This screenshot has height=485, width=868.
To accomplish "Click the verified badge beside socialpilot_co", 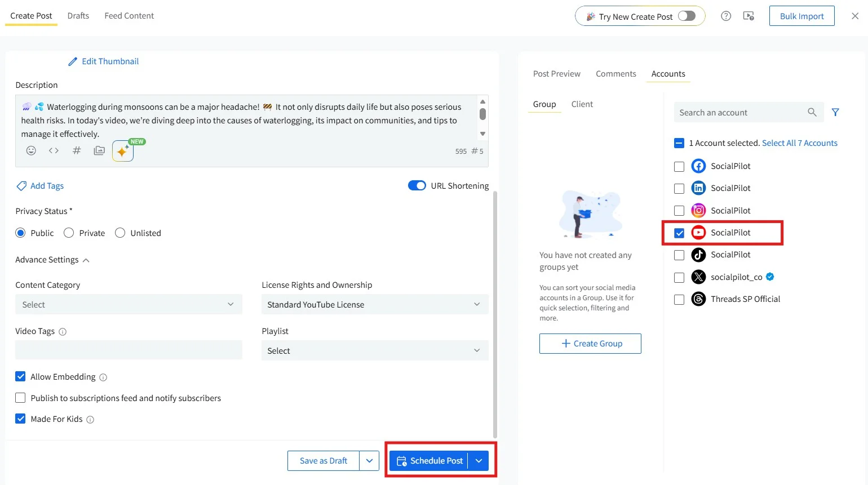I will point(770,277).
